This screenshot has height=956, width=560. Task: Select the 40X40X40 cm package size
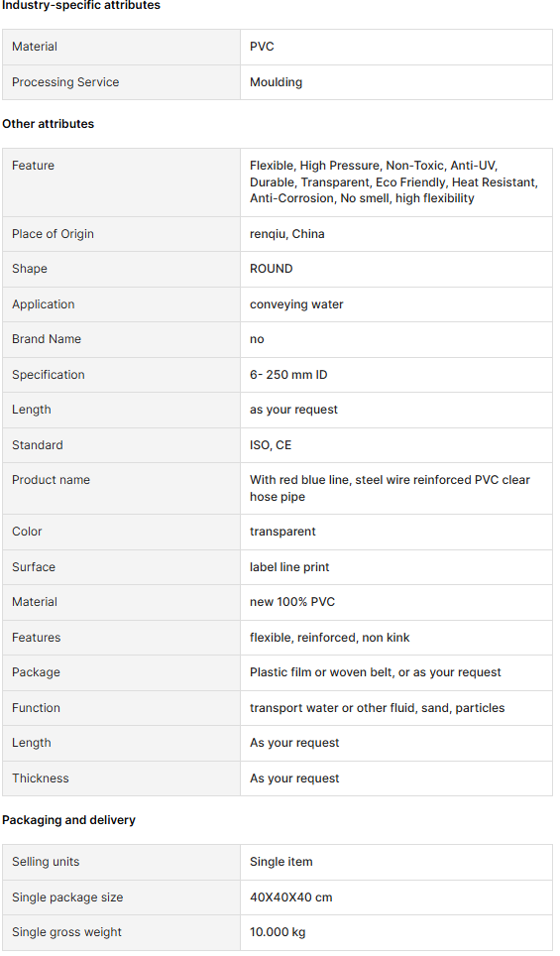(291, 897)
